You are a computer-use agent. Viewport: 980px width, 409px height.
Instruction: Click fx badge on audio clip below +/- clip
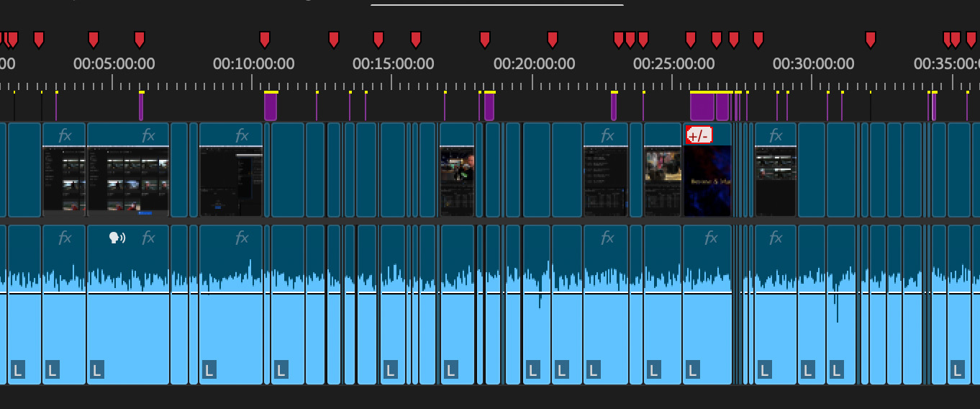pos(711,238)
